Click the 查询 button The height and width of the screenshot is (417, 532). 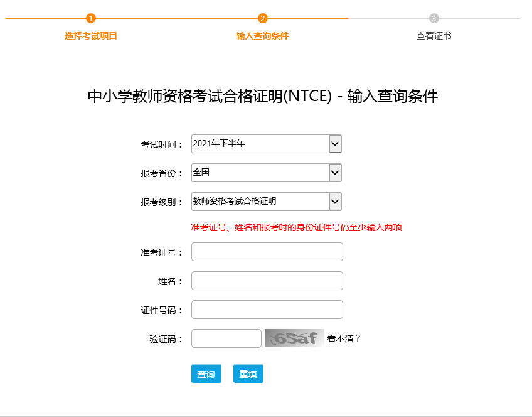coord(206,374)
